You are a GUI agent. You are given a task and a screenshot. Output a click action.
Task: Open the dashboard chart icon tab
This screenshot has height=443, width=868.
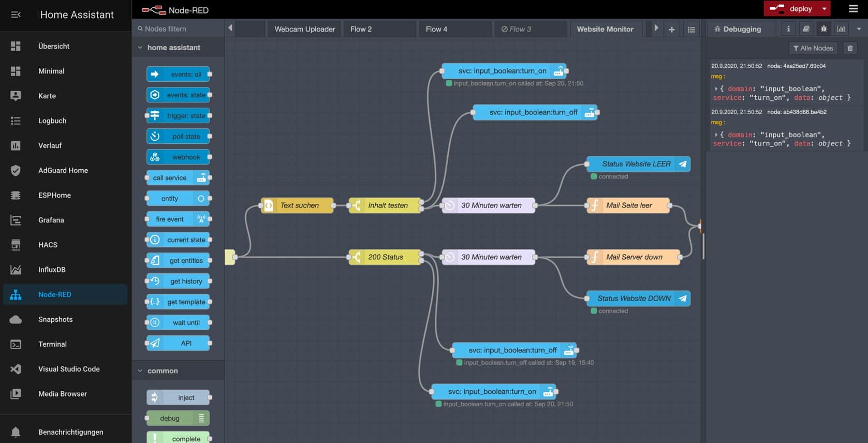[841, 29]
